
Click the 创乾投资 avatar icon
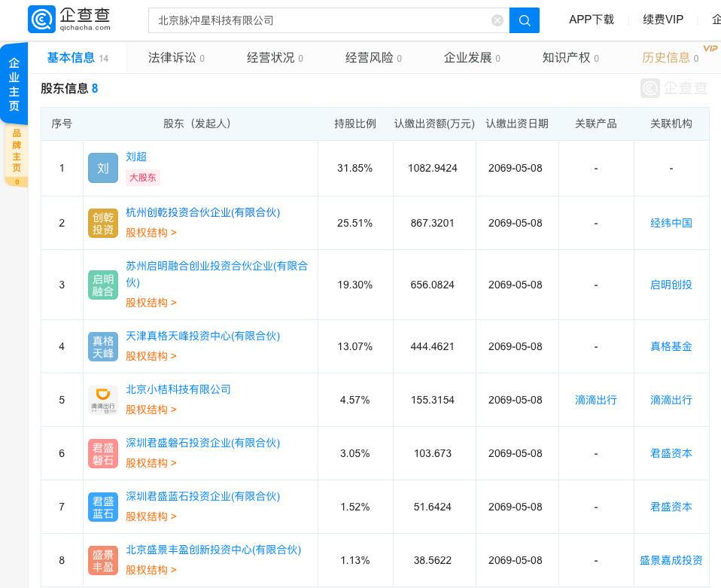(103, 223)
